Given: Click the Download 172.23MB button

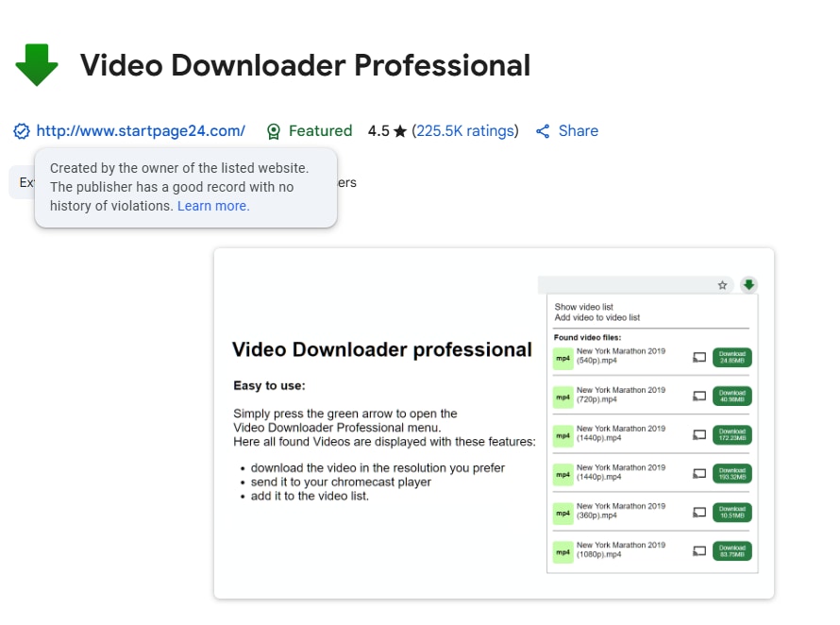Looking at the screenshot, I should tap(732, 434).
